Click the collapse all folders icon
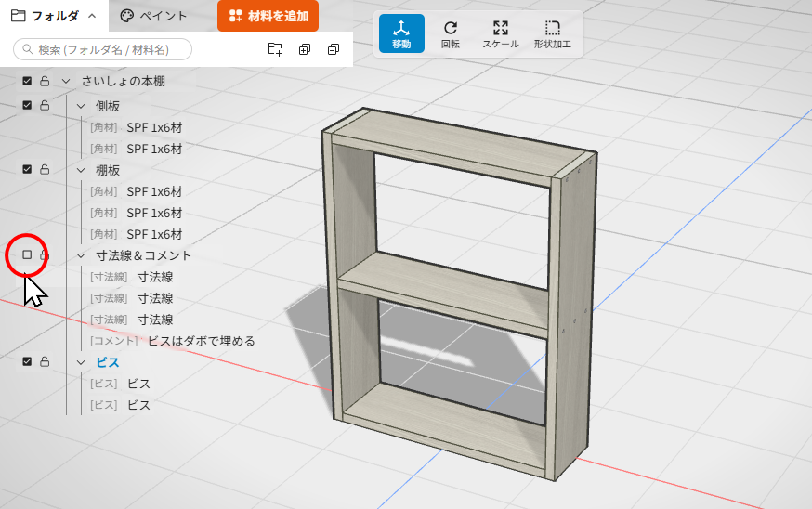Image resolution: width=812 pixels, height=509 pixels. tap(334, 49)
